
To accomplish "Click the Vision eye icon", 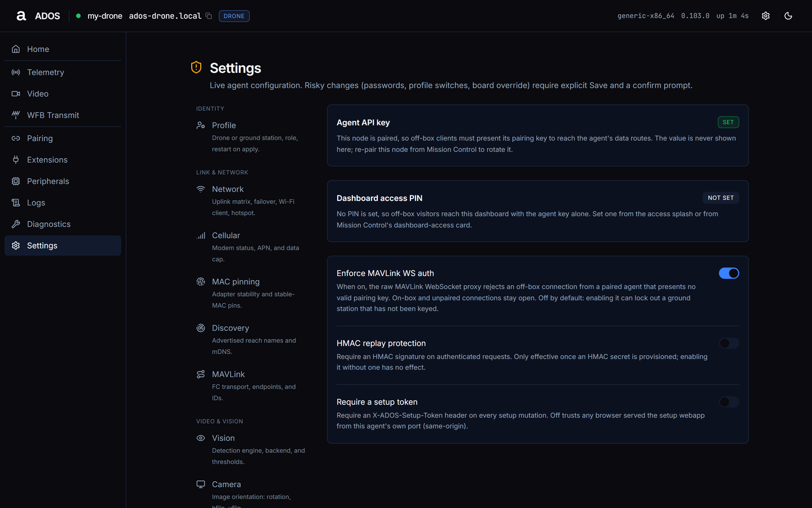I will coord(201,438).
